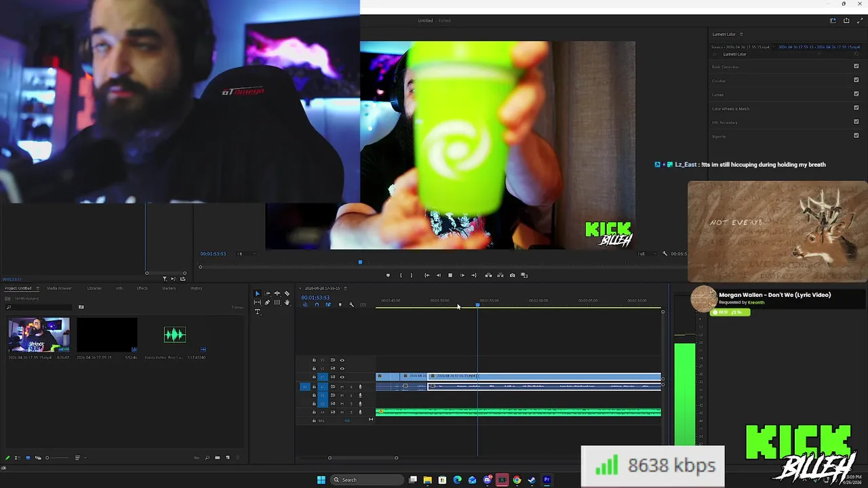Toggle Linked Selection in timeline header
Screen dimensions: 868x488
328,305
